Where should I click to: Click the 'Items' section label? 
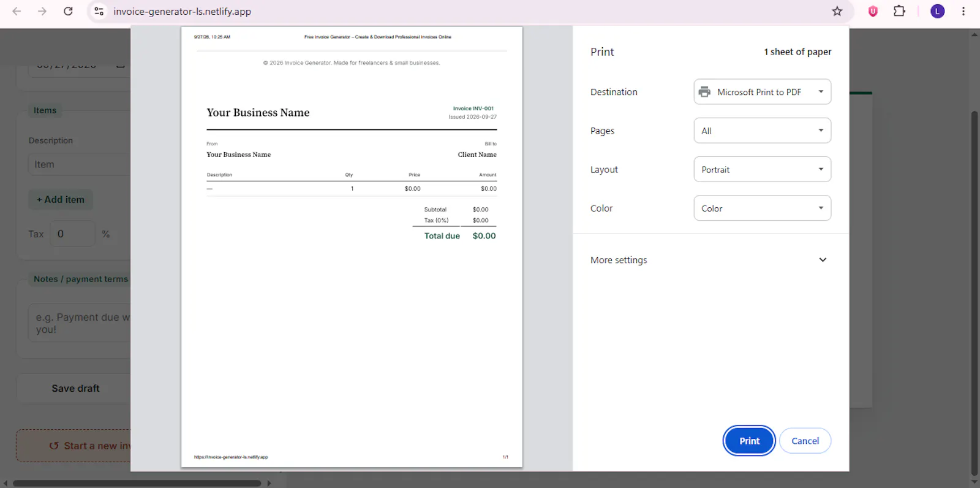coord(45,110)
